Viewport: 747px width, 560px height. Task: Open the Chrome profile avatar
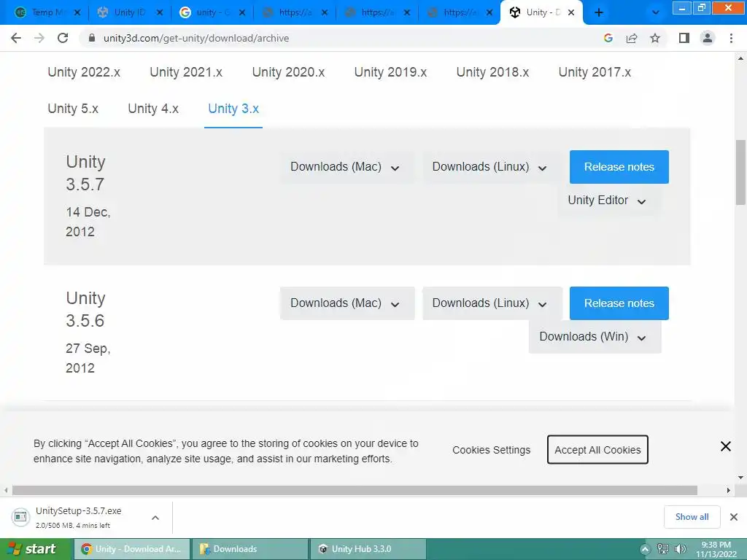(x=708, y=38)
